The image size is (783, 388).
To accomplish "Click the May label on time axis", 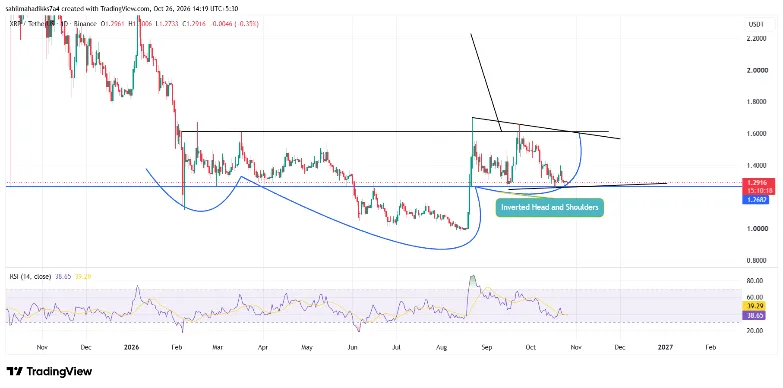I will pyautogui.click(x=307, y=347).
